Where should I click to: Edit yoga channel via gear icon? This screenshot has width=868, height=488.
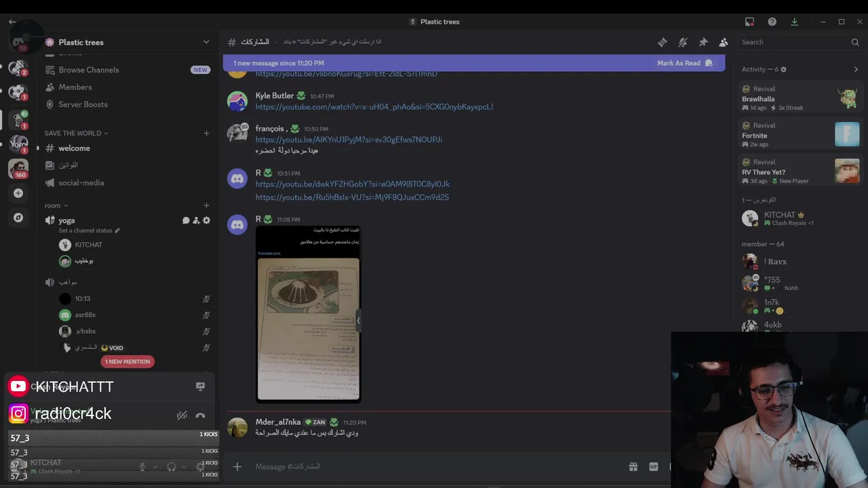206,220
